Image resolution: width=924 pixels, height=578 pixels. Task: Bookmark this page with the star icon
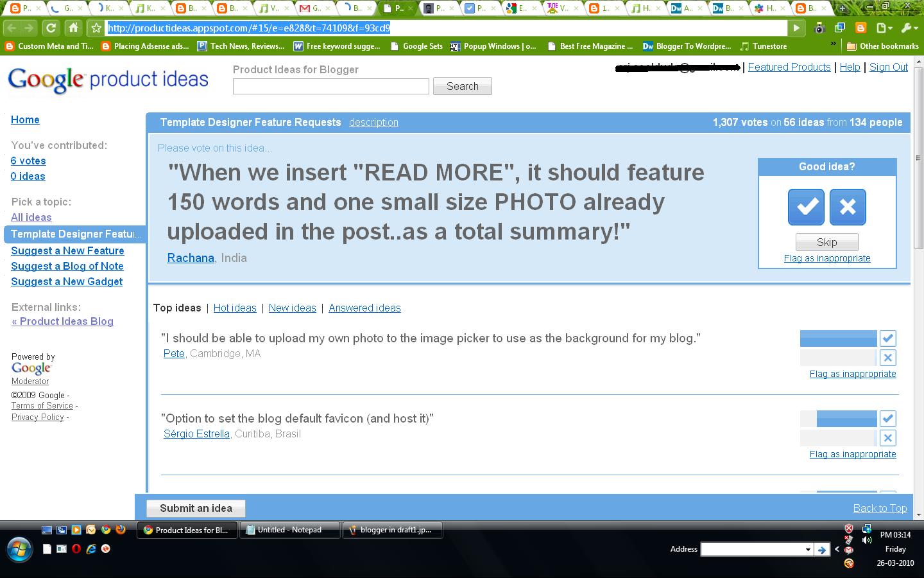pos(96,28)
